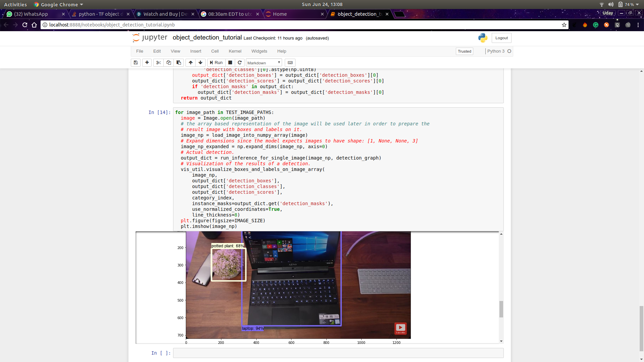This screenshot has width=644, height=362.
Task: Bookmark this page with star icon
Action: click(x=564, y=25)
